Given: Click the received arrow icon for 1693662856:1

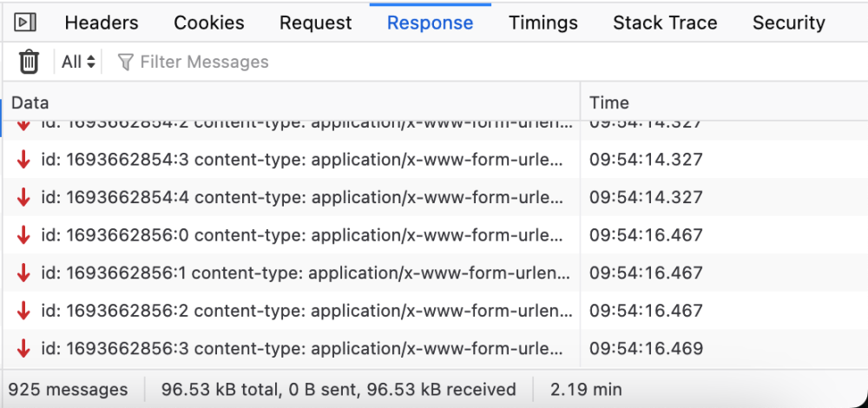Looking at the screenshot, I should (x=23, y=273).
